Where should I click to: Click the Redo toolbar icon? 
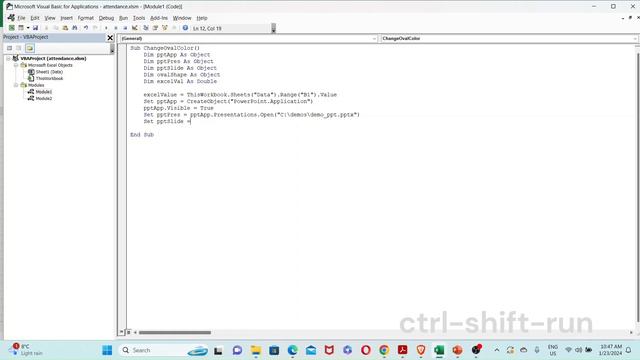(x=95, y=28)
